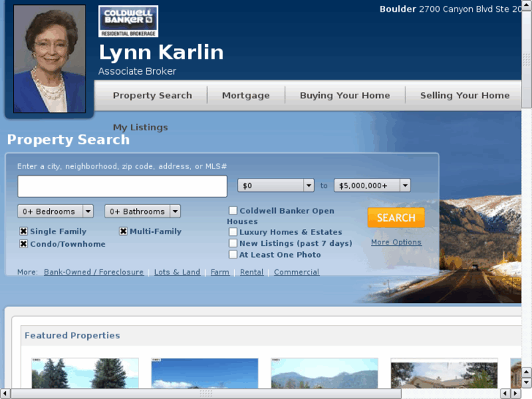Check New Listings (past 7 days)
The width and height of the screenshot is (532, 399).
tap(233, 243)
